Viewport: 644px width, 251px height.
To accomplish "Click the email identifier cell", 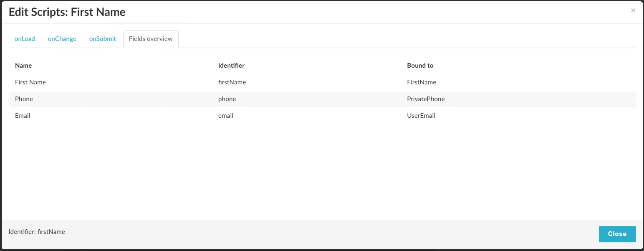I will (225, 116).
